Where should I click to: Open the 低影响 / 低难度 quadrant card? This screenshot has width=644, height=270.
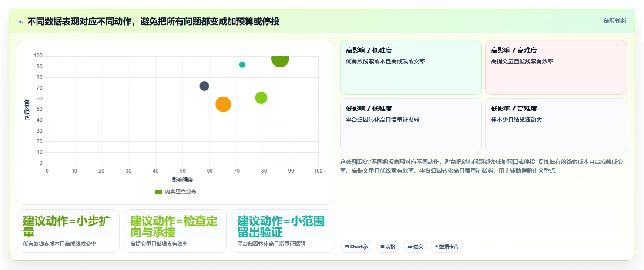411,126
